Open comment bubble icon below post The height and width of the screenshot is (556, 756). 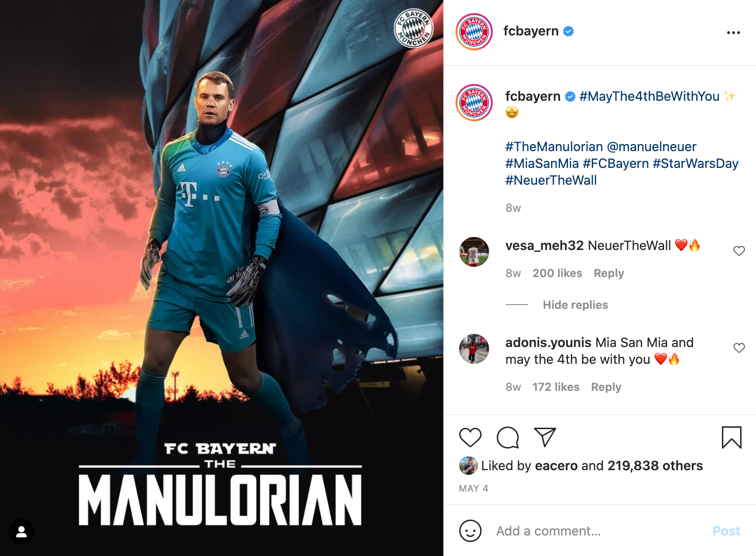(x=508, y=438)
